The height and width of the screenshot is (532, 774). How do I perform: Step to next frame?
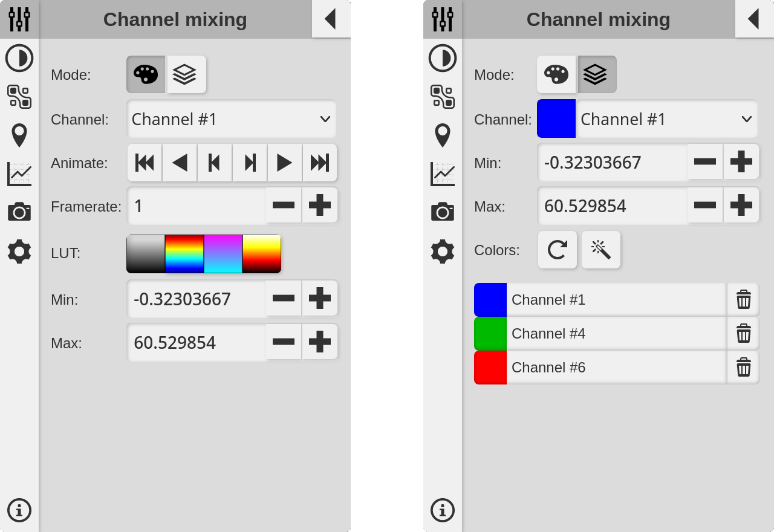click(250, 163)
